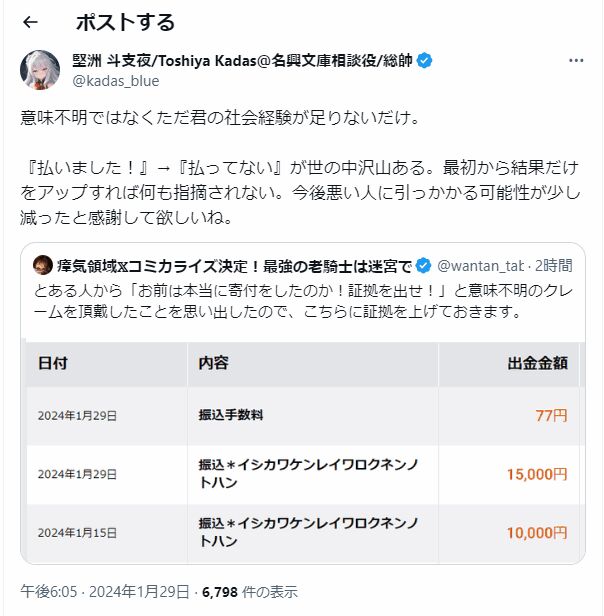Screen dimensions: 604x616
Task: Click the quoted post's small avatar
Action: 42,265
